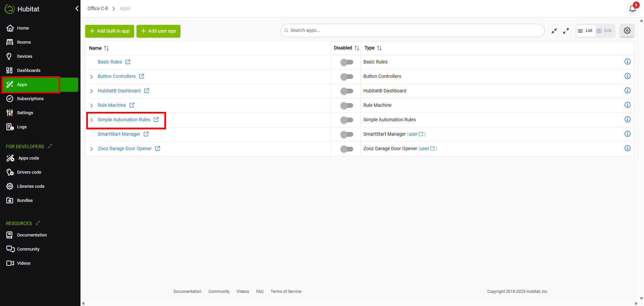Show info for Simple Automation Rules row
644x306 pixels.
coord(628,120)
